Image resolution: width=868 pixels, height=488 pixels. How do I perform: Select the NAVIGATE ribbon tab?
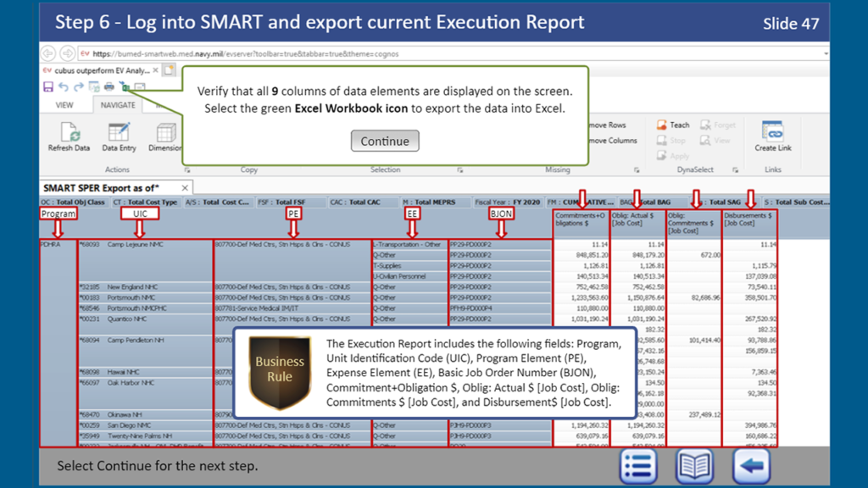click(x=118, y=106)
